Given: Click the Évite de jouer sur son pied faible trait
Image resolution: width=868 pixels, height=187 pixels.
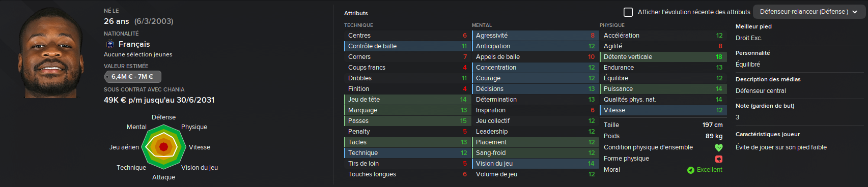Looking at the screenshot, I should click(x=781, y=147).
